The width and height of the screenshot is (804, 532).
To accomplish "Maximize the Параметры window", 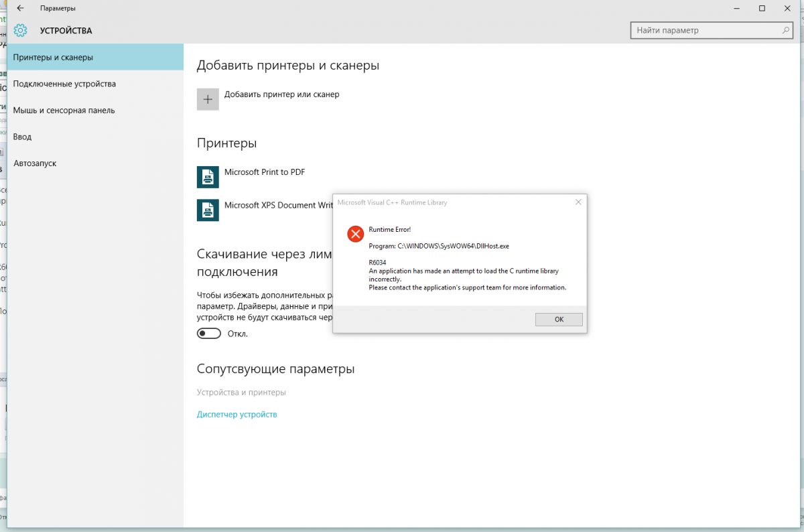I will [x=762, y=8].
